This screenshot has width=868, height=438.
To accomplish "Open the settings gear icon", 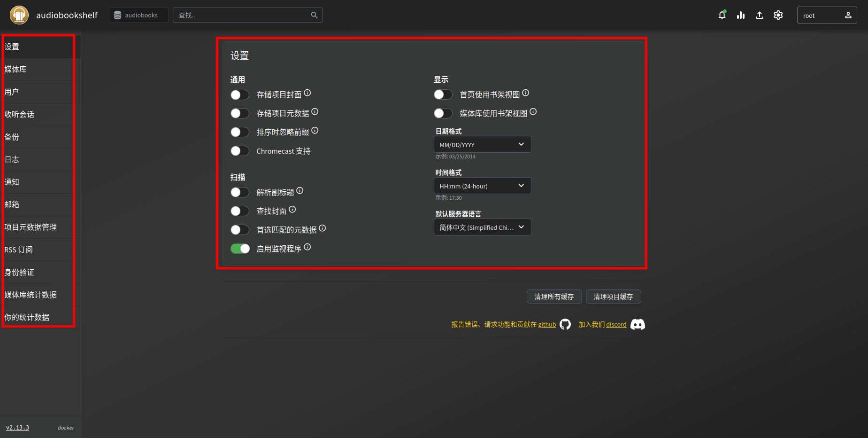I will pos(778,15).
